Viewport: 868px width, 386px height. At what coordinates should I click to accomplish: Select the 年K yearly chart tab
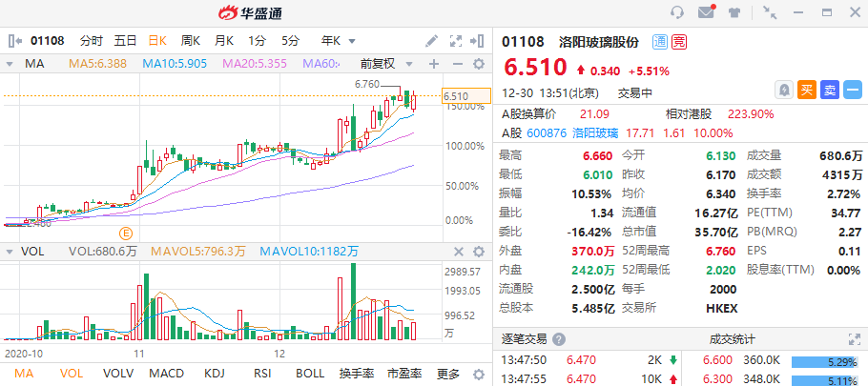tap(331, 40)
